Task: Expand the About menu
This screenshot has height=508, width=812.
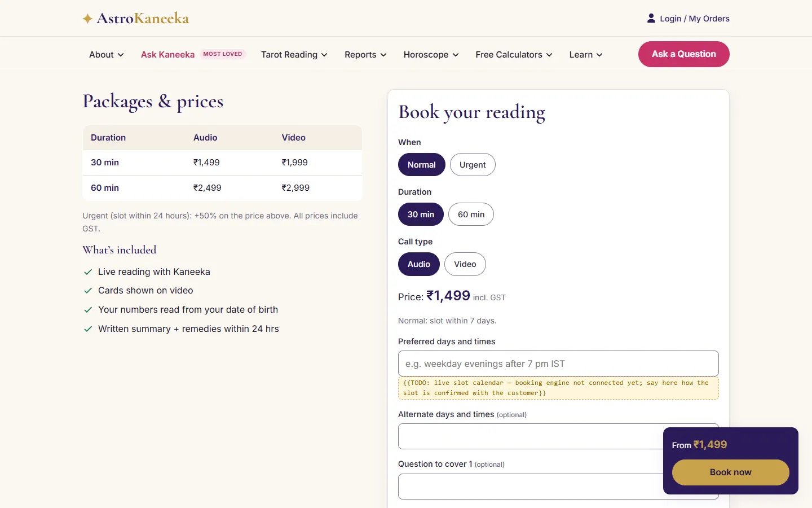Action: click(107, 55)
